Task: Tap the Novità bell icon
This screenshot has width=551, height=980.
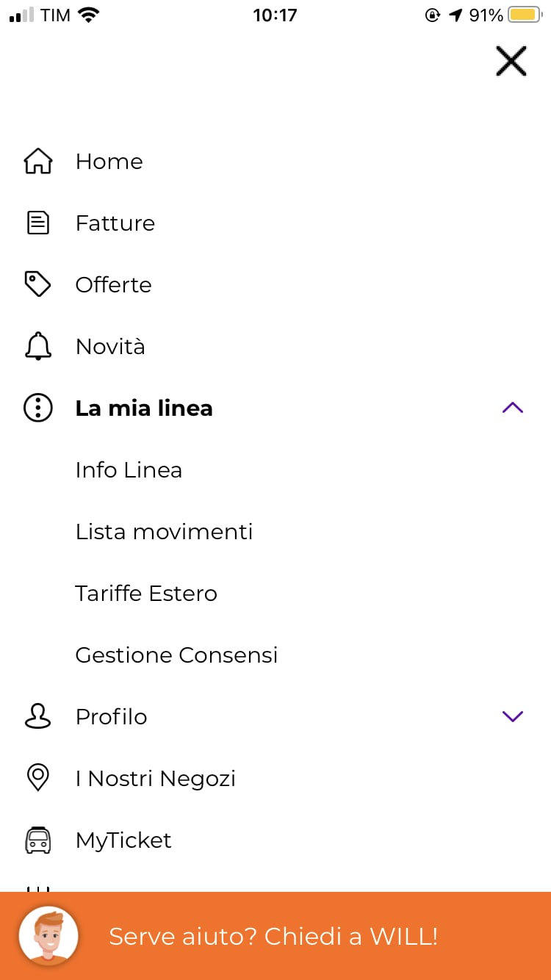Action: (x=38, y=346)
